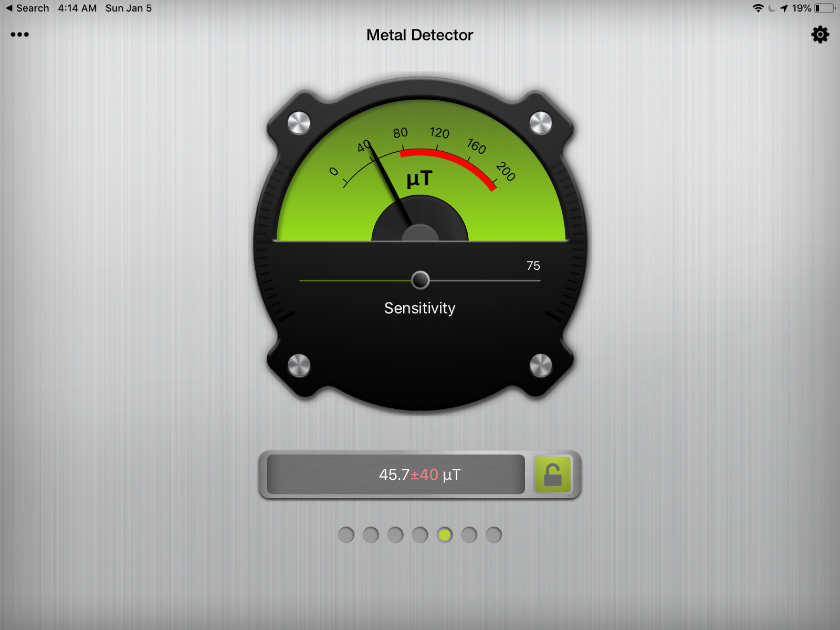The image size is (840, 630).
Task: Jump to the last page dot
Action: pyautogui.click(x=493, y=535)
